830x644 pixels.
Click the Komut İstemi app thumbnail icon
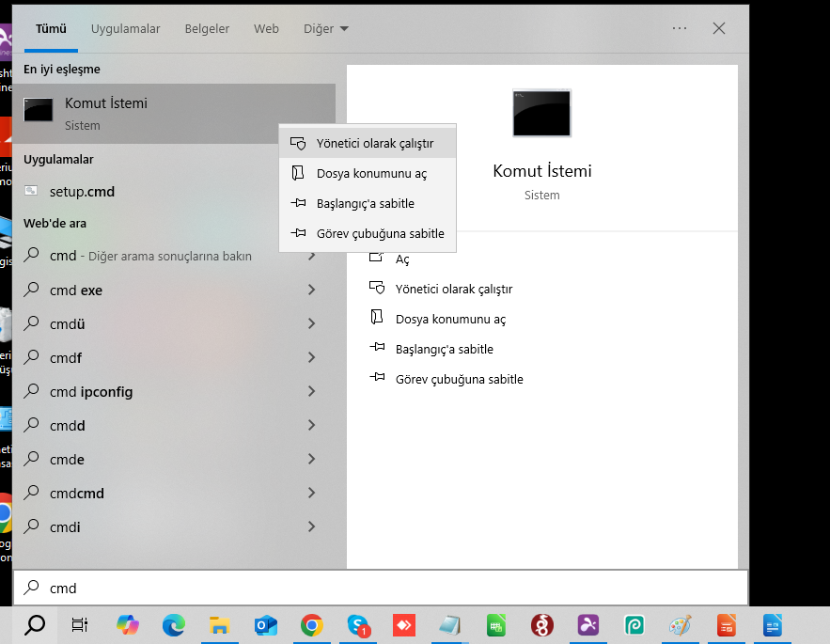38,109
